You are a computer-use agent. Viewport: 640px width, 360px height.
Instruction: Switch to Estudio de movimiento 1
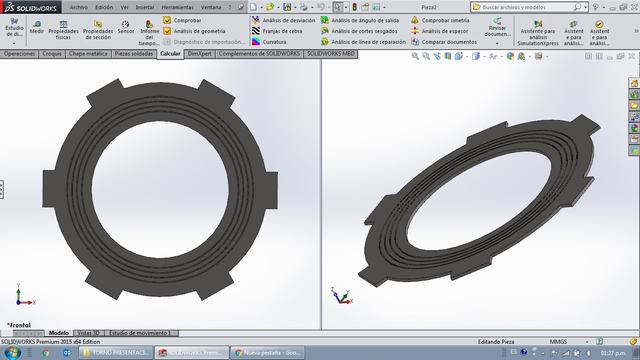pos(139,333)
